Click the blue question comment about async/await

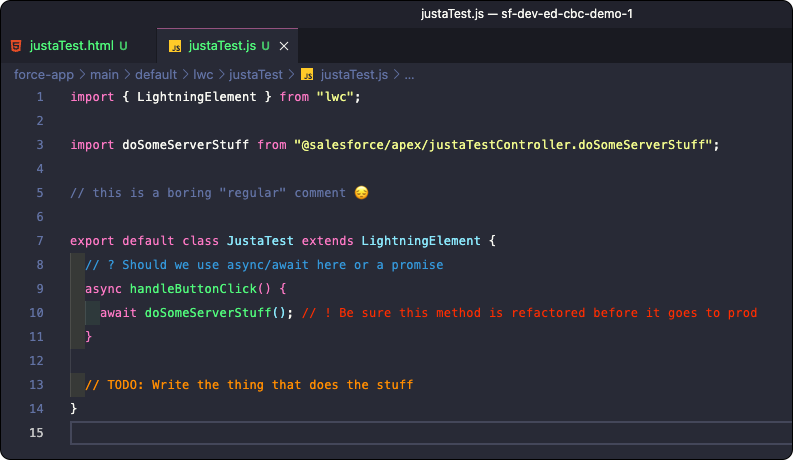[x=264, y=264]
